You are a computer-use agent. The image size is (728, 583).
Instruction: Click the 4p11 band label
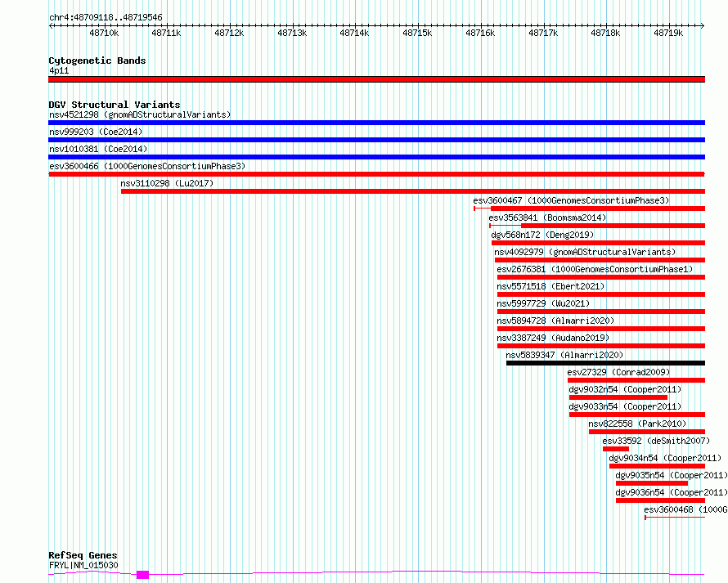(x=59, y=70)
